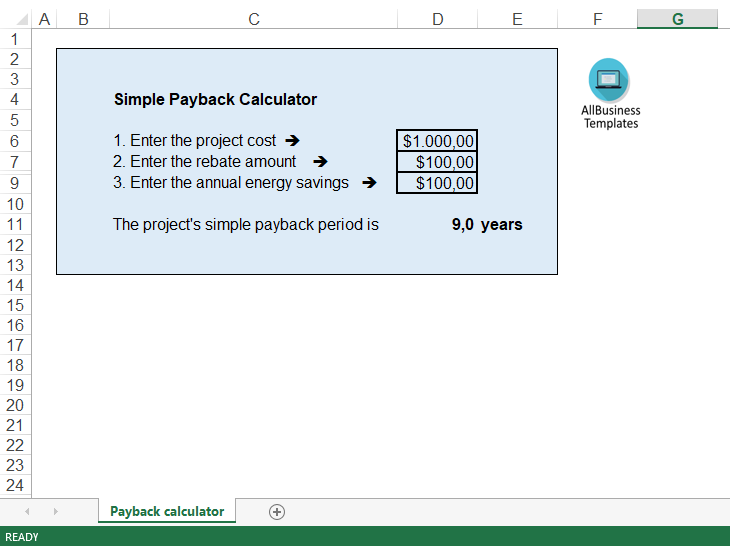730x546 pixels.
Task: Click the '1. Enter the project cost' label
Action: (x=195, y=140)
